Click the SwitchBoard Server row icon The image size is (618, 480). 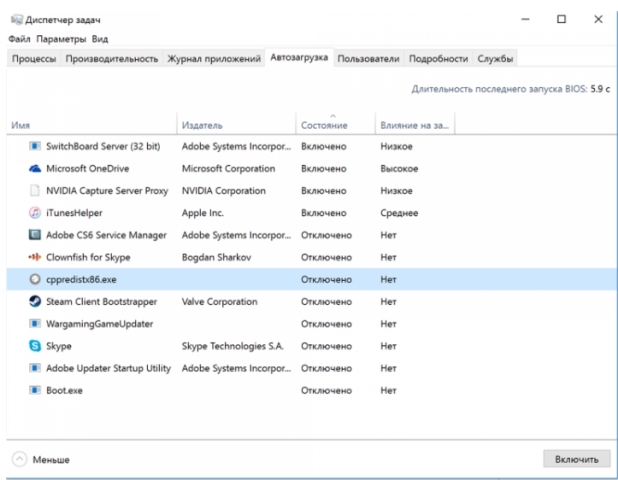35,146
